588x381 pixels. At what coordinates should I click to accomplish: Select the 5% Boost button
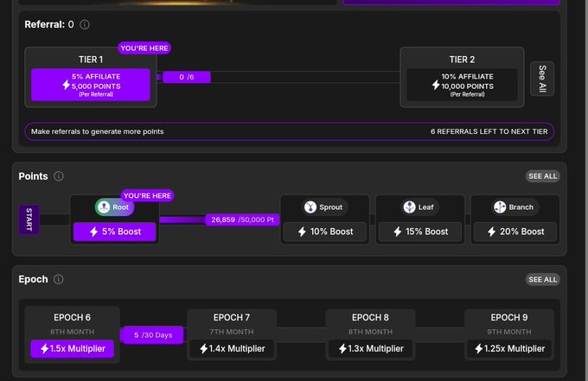[115, 232]
